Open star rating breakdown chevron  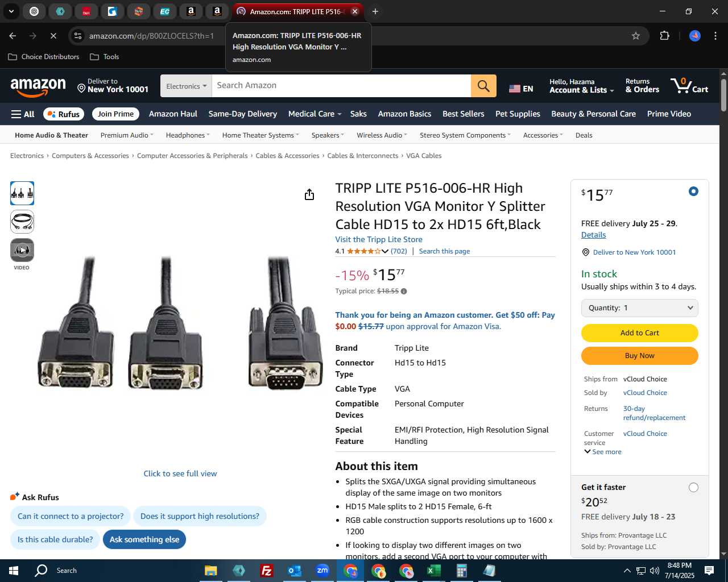[385, 251]
